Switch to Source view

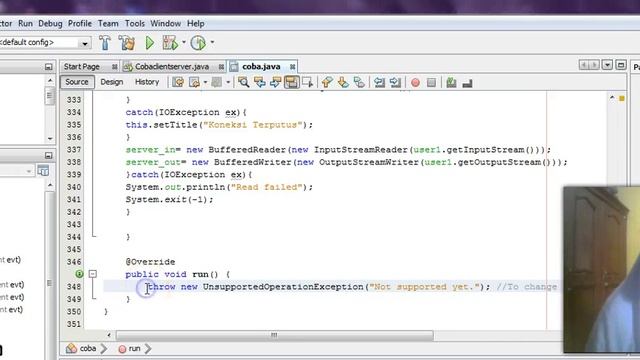coord(77,82)
